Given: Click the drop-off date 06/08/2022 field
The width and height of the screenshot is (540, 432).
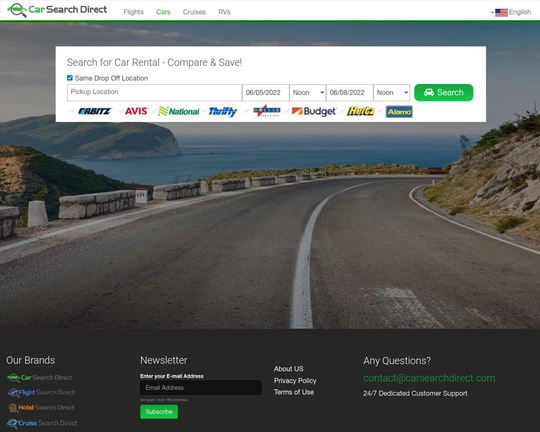Looking at the screenshot, I should (350, 93).
